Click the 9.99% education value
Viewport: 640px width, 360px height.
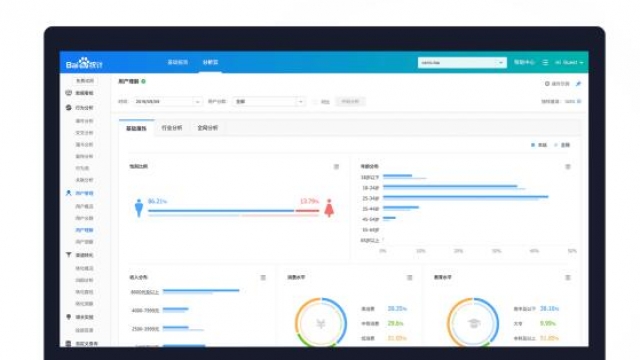pos(548,323)
